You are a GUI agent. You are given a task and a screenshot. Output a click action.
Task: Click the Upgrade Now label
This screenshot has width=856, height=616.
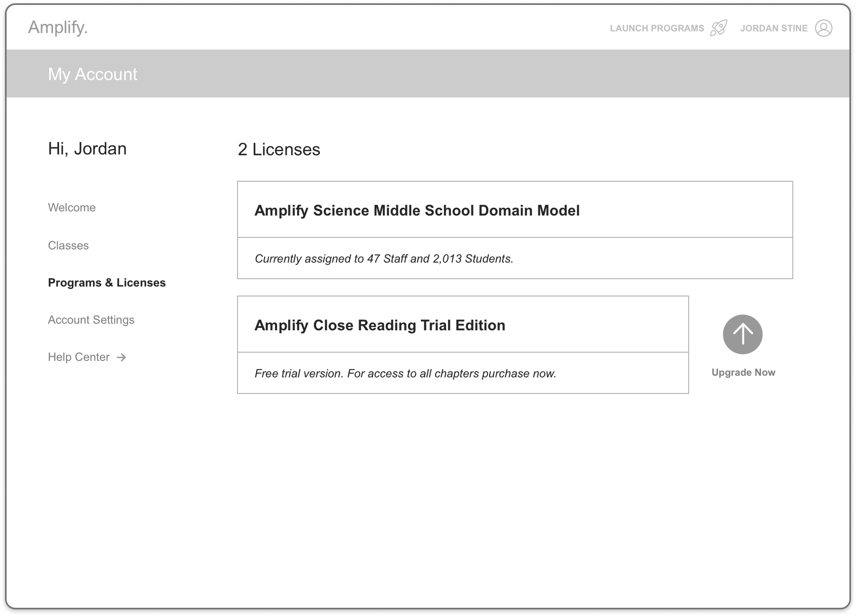(743, 372)
